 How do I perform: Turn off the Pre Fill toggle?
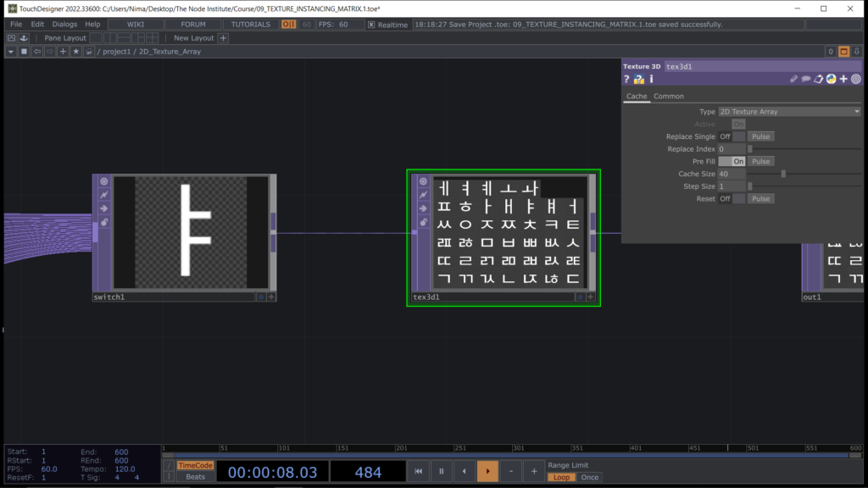732,162
